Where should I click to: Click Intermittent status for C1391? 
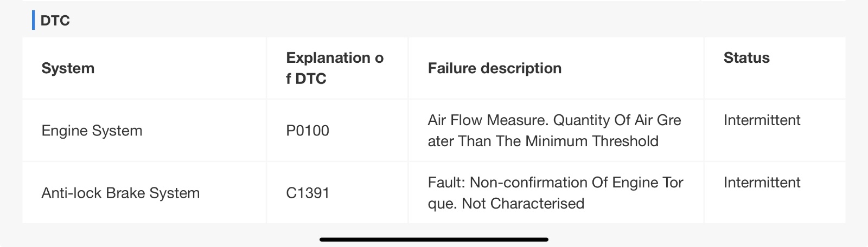pyautogui.click(x=762, y=183)
